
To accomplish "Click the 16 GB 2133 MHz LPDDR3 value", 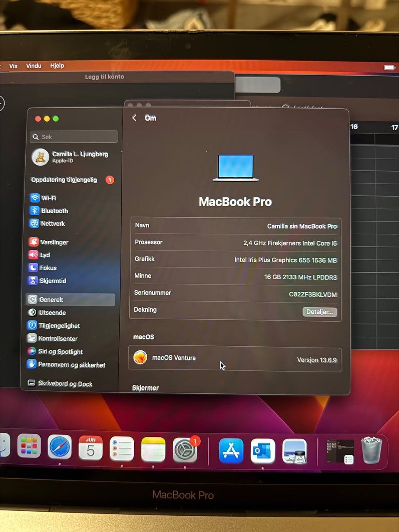I will pos(300,277).
